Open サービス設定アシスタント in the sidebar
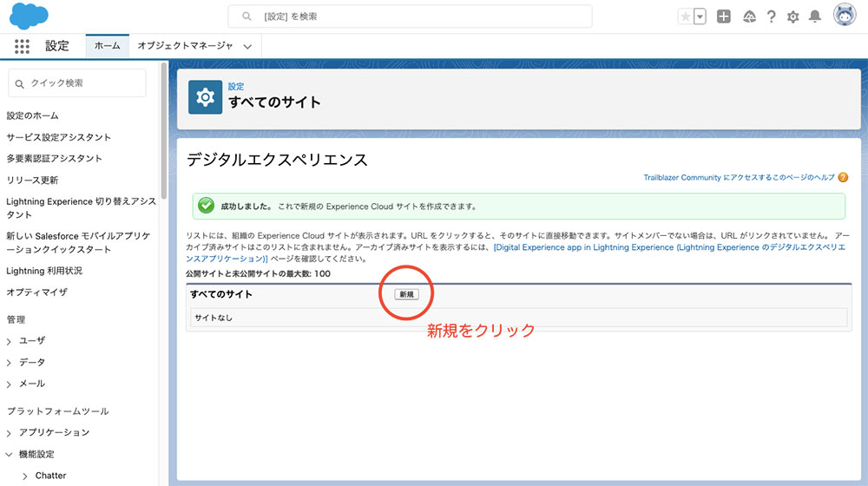The height and width of the screenshot is (486, 868). [x=59, y=137]
